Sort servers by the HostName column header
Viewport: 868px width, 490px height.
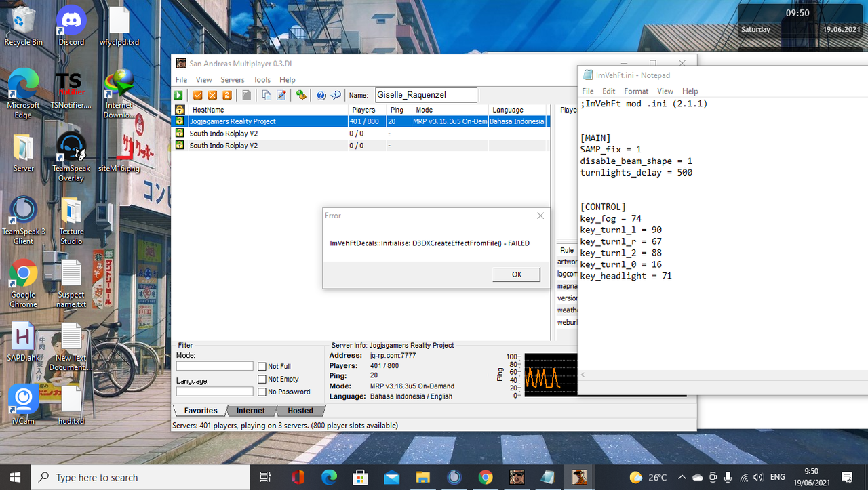[267, 110]
